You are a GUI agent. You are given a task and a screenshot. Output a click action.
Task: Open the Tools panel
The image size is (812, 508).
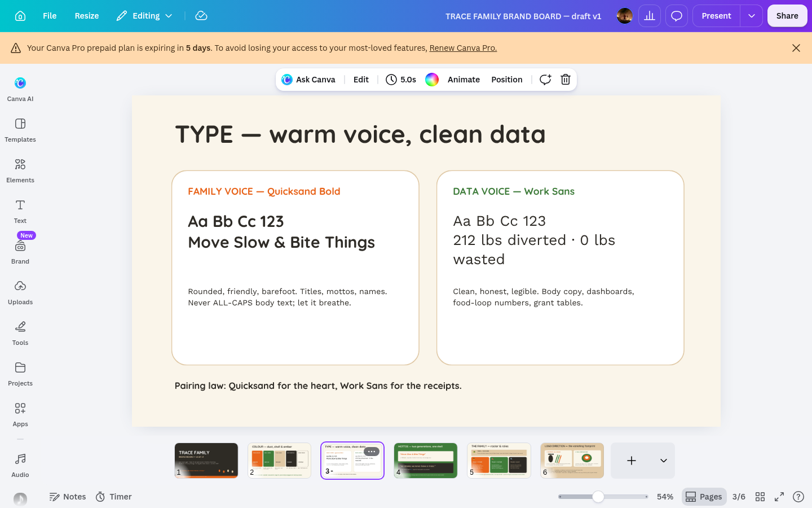[20, 333]
